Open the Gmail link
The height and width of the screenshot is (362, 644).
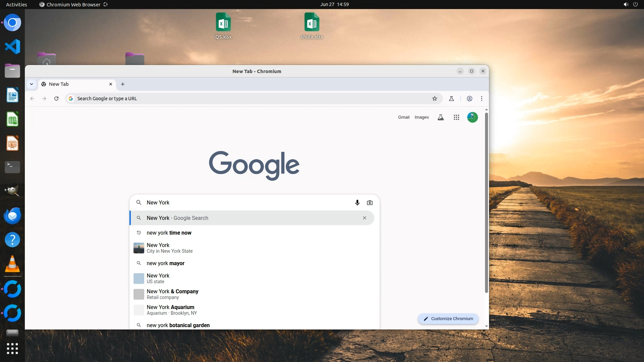click(404, 117)
